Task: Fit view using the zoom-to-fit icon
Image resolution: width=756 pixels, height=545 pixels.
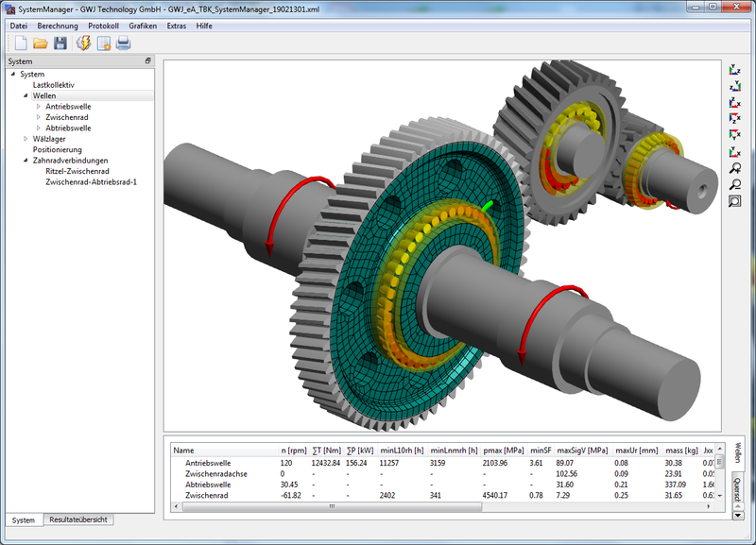Action: (735, 201)
